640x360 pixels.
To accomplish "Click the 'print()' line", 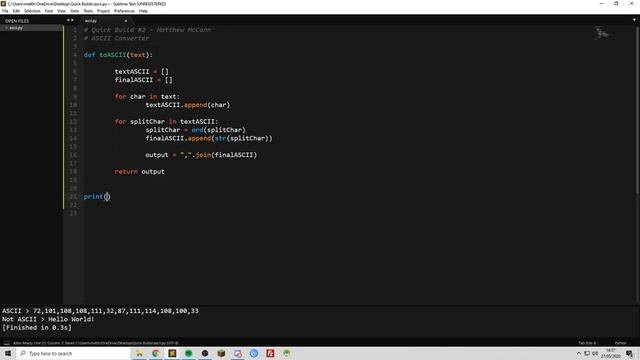I will (x=97, y=197).
